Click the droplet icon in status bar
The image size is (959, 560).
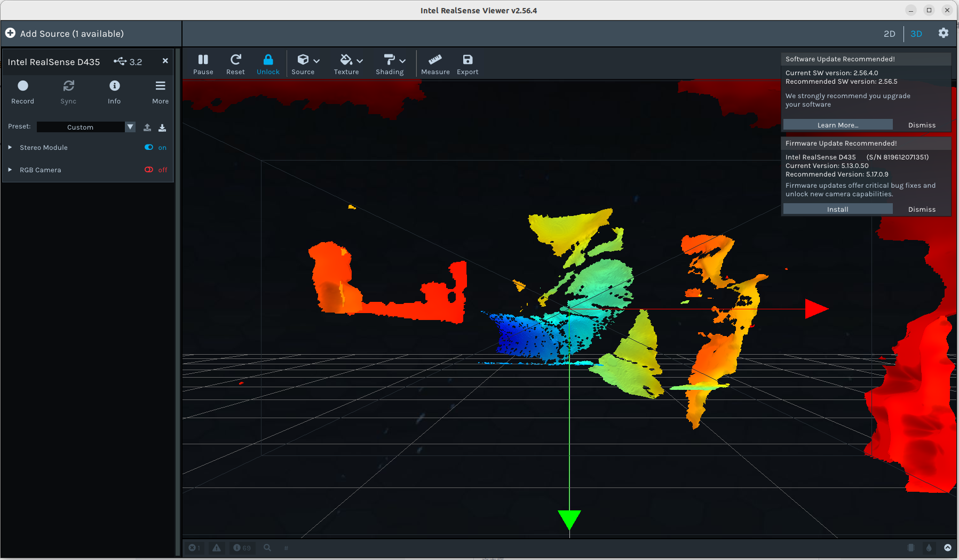pyautogui.click(x=929, y=548)
